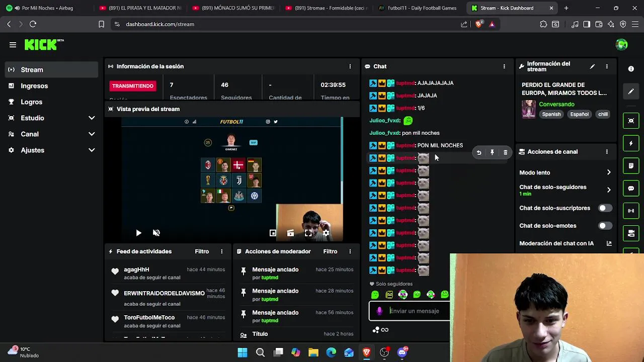
Task: Open Acciones de moderador three-dot menu
Action: [x=350, y=251]
